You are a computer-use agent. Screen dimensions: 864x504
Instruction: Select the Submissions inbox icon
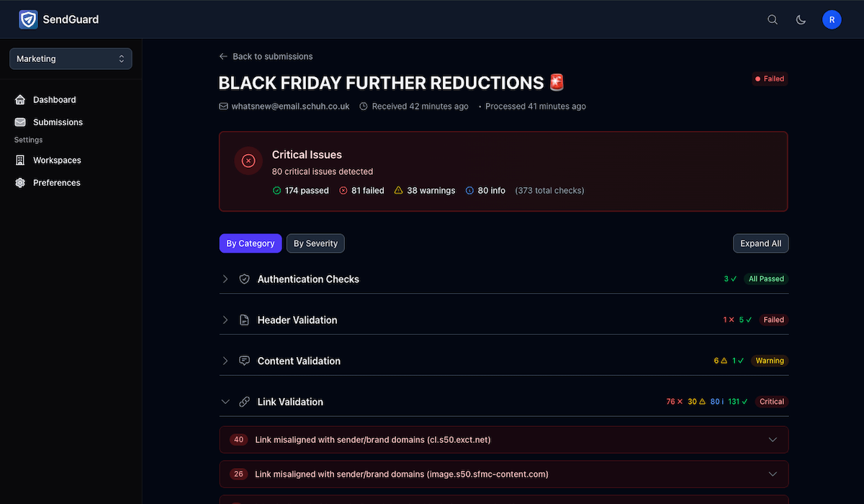pyautogui.click(x=20, y=122)
